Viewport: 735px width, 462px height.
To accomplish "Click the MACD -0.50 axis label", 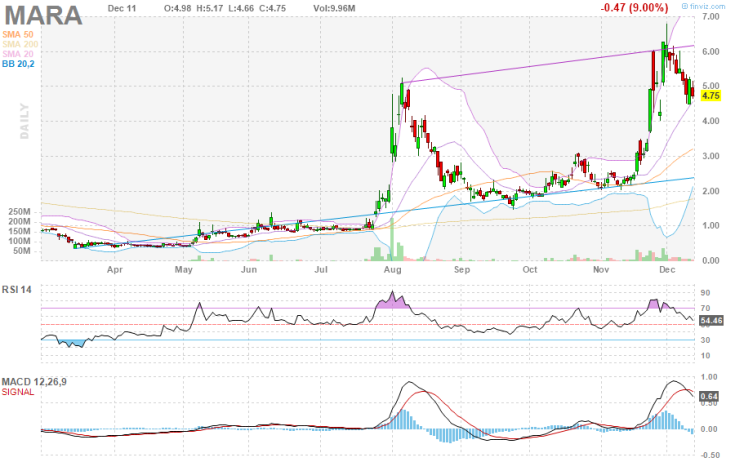I will pos(708,455).
